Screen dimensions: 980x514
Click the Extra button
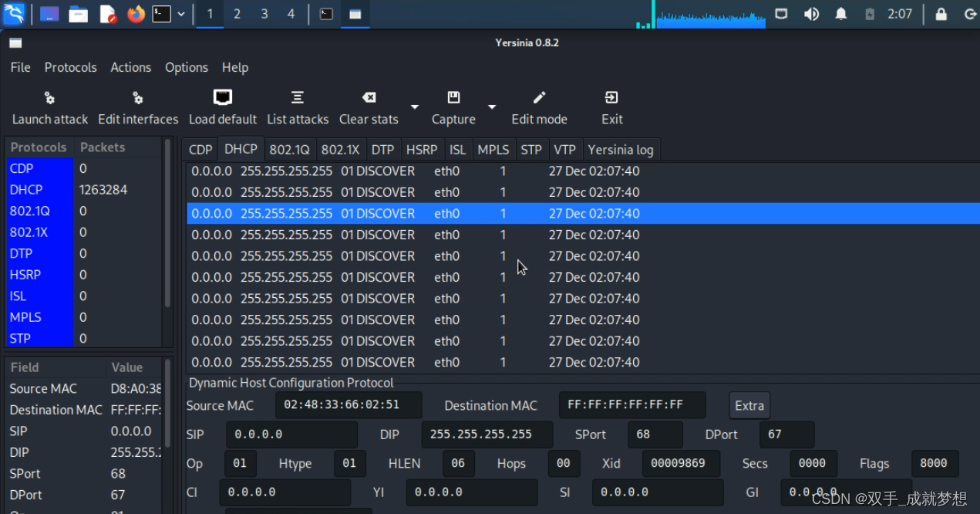[749, 405]
